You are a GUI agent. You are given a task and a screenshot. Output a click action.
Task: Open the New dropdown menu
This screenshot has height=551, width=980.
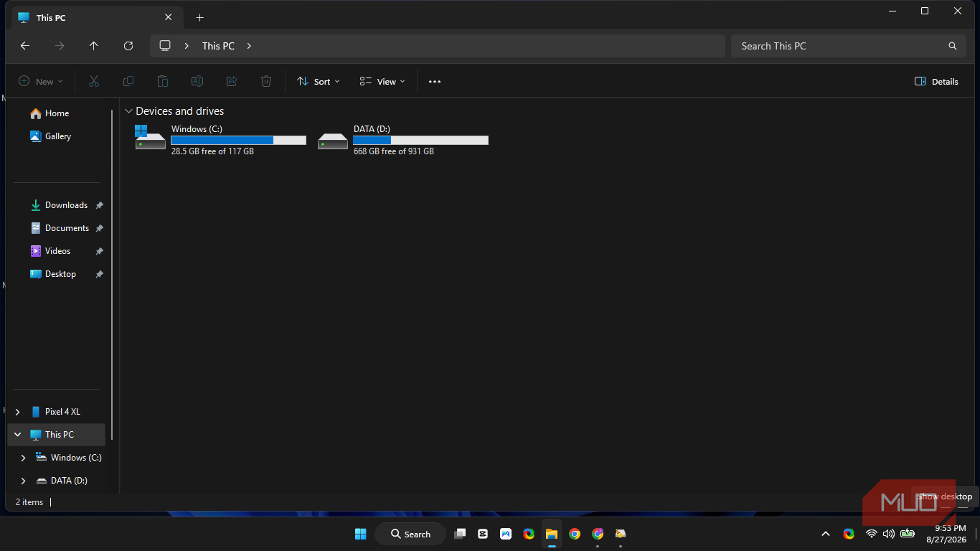[x=41, y=82]
